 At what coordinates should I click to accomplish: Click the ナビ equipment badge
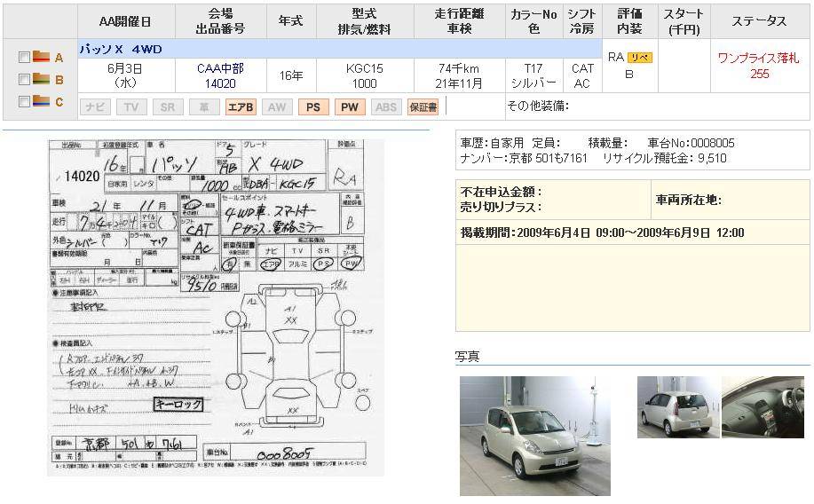pos(95,107)
